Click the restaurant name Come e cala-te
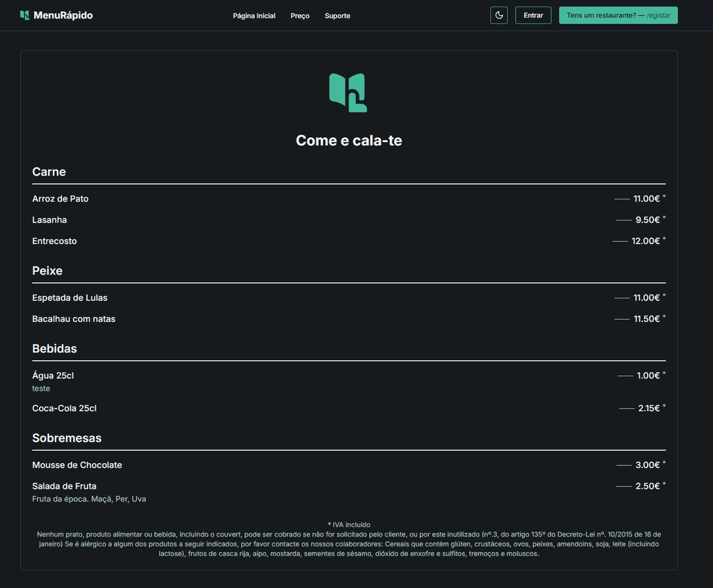713x588 pixels. coord(349,140)
